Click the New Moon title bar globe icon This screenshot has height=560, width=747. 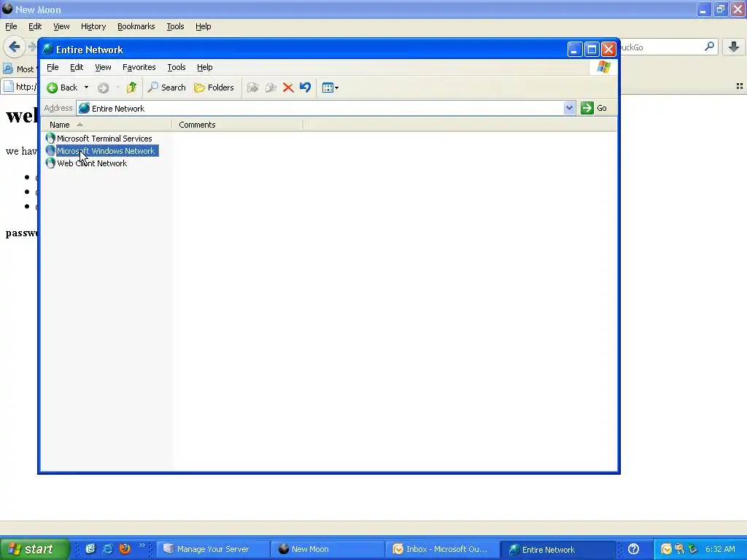tap(7, 9)
